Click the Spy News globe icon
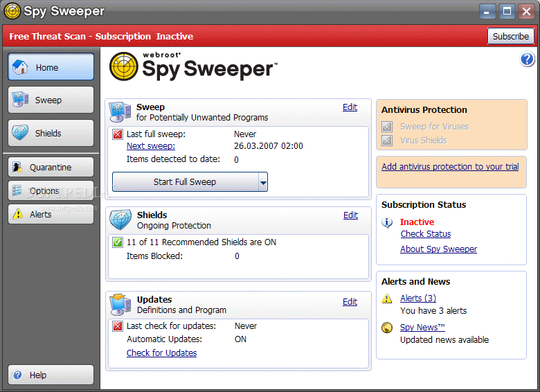Viewport: 540px width, 392px height. click(x=388, y=328)
